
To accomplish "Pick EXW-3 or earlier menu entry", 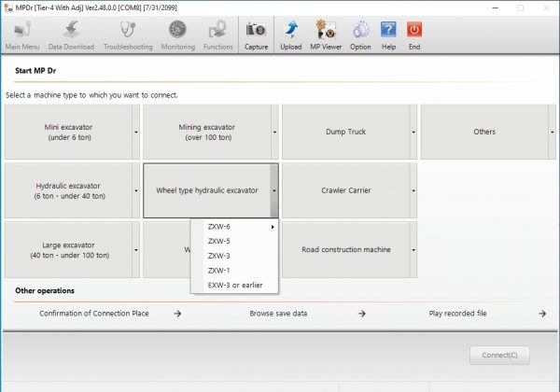I will pos(234,286).
